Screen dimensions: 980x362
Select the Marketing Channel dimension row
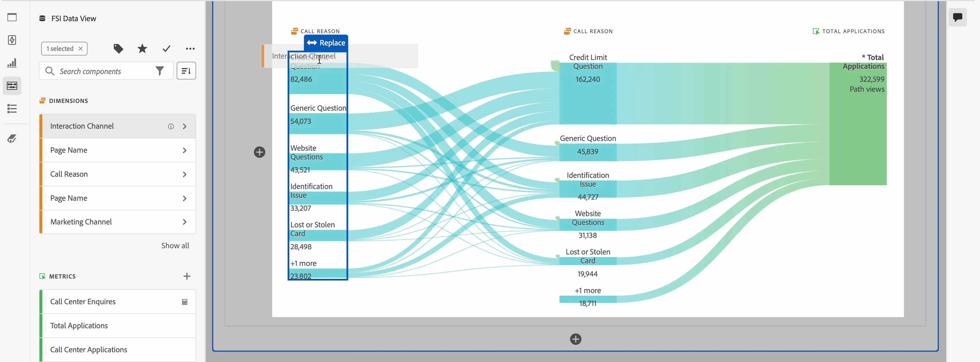pos(117,222)
